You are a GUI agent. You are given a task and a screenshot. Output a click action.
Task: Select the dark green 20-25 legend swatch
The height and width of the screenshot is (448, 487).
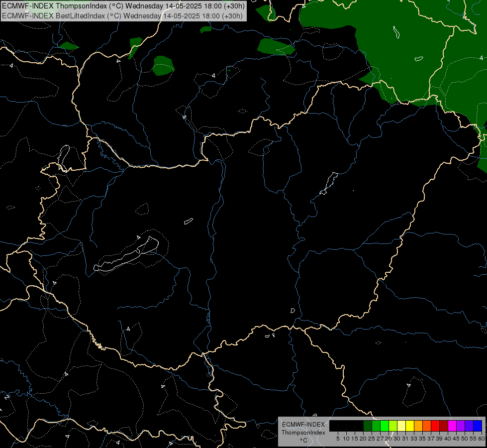coord(368,426)
